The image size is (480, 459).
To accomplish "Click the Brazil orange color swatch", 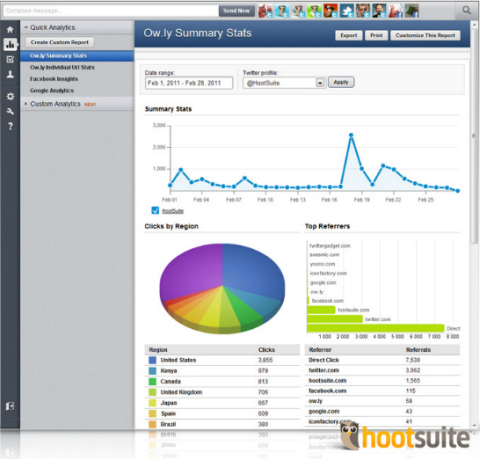I will [x=152, y=424].
